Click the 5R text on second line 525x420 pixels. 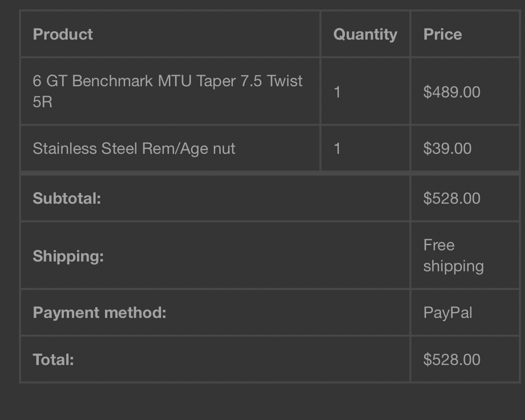[42, 102]
